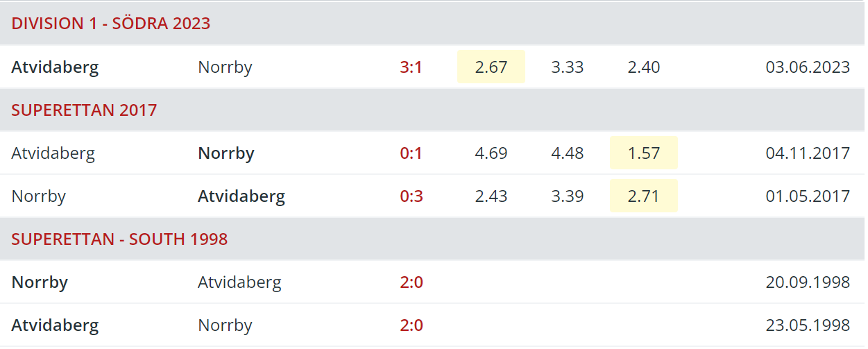Open the 0:3 score result
This screenshot has width=868, height=349.
pyautogui.click(x=411, y=196)
